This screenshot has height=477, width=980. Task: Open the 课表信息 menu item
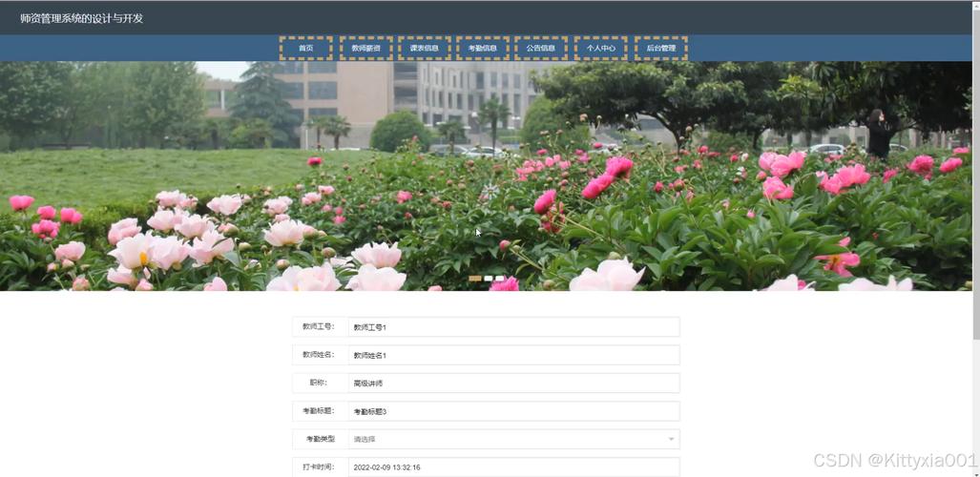click(x=425, y=48)
